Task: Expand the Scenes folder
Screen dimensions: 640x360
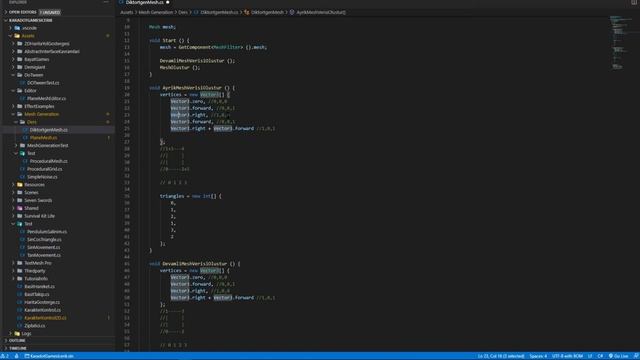Action: 31,193
